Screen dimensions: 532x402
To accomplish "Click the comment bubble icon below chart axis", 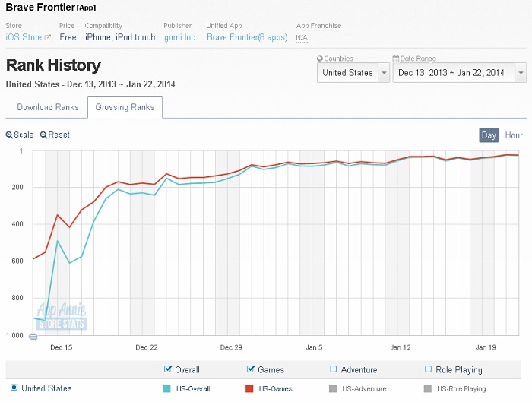I will pyautogui.click(x=33, y=337).
